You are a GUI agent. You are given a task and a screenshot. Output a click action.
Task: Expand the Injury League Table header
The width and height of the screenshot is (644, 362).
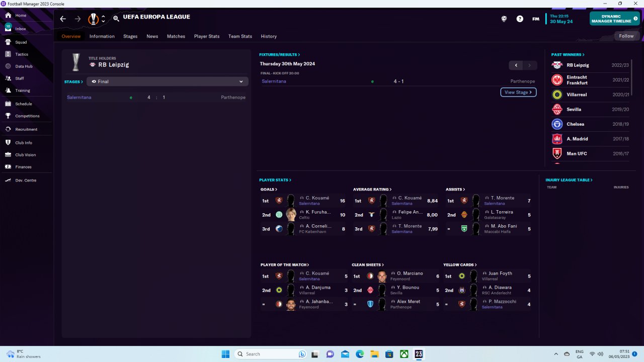pyautogui.click(x=569, y=180)
